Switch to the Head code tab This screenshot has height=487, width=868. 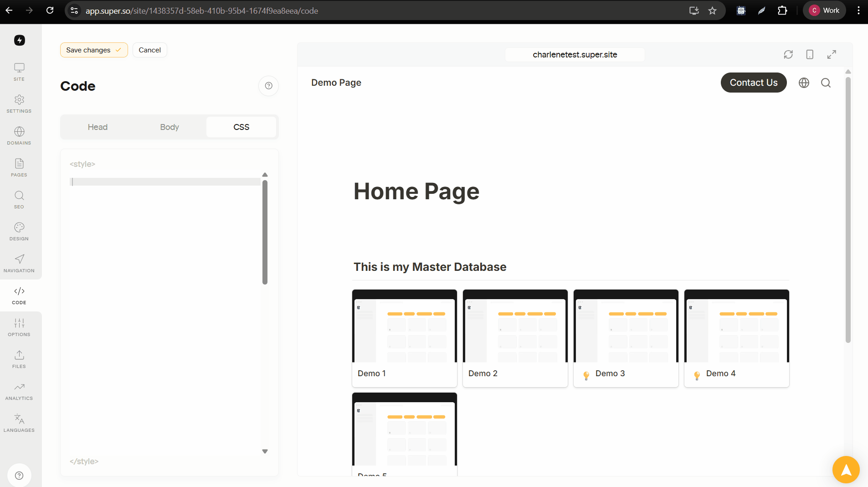[98, 127]
